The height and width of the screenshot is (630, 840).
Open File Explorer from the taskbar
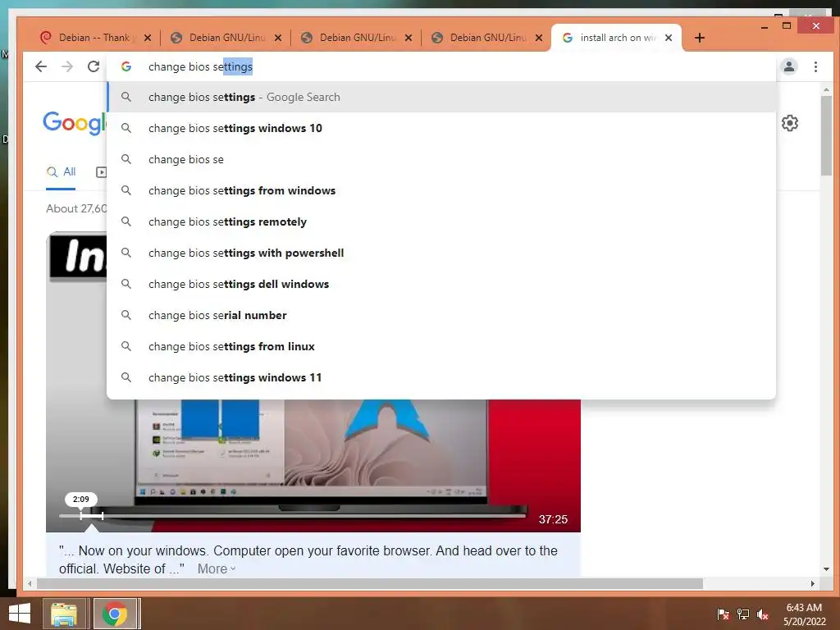tap(64, 614)
